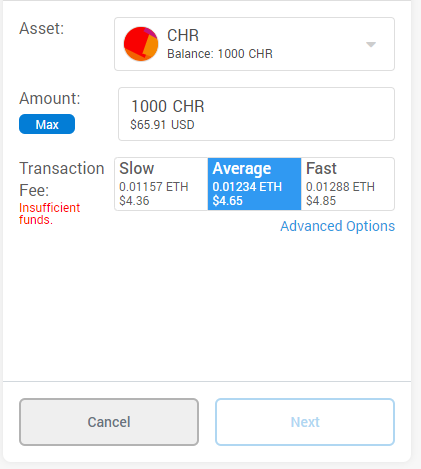Select the Average transaction fee option
Screen dimensions: 421x469
[254, 184]
